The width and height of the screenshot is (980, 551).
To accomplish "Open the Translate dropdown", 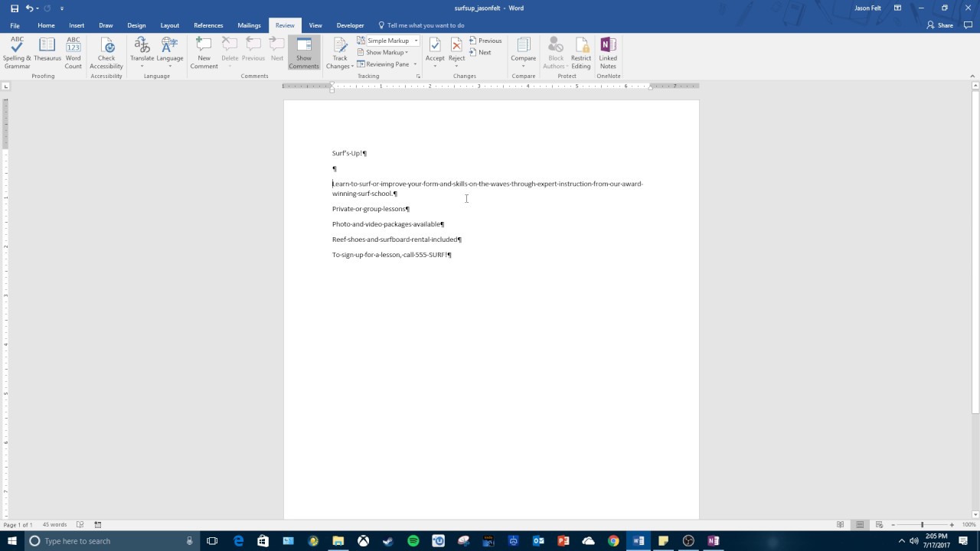I will [142, 53].
